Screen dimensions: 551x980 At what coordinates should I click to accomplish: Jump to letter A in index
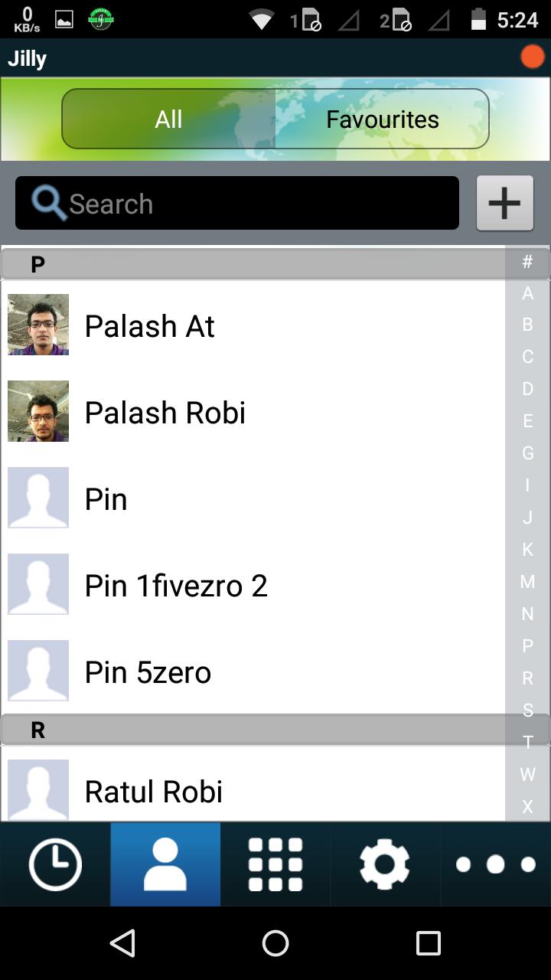point(527,293)
